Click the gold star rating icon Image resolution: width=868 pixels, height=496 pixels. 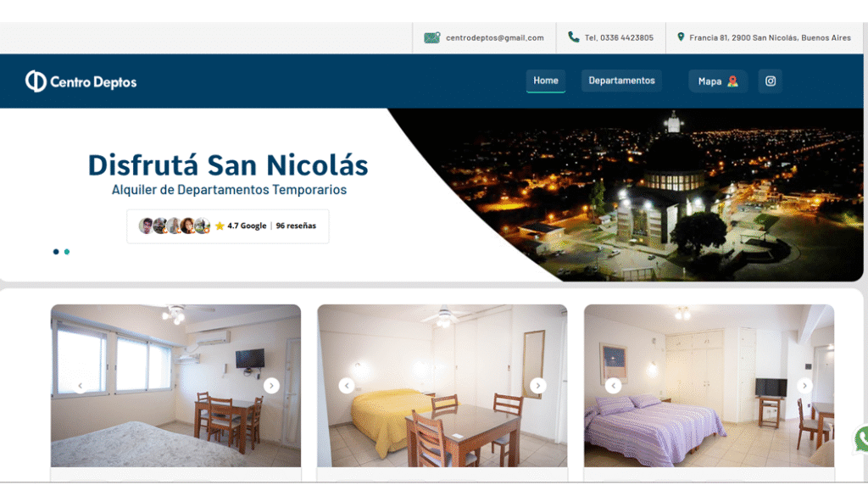pyautogui.click(x=220, y=226)
